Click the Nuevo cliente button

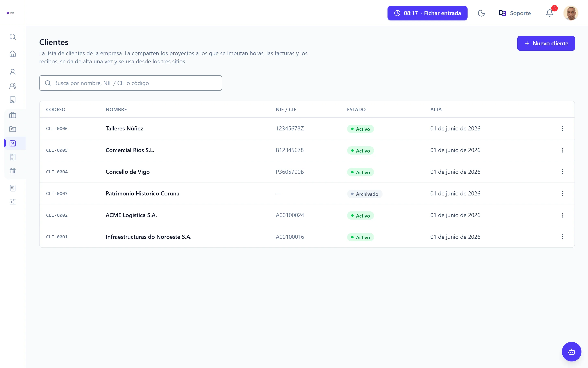[x=546, y=43]
